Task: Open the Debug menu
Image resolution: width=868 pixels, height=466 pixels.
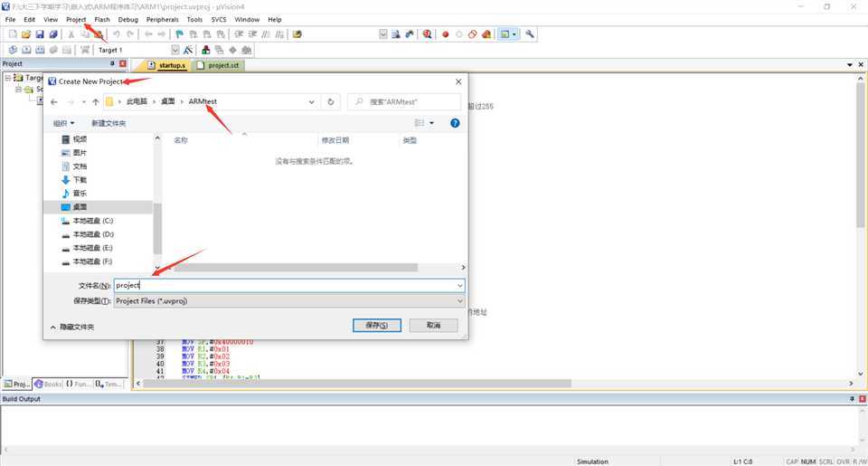Action: [127, 19]
